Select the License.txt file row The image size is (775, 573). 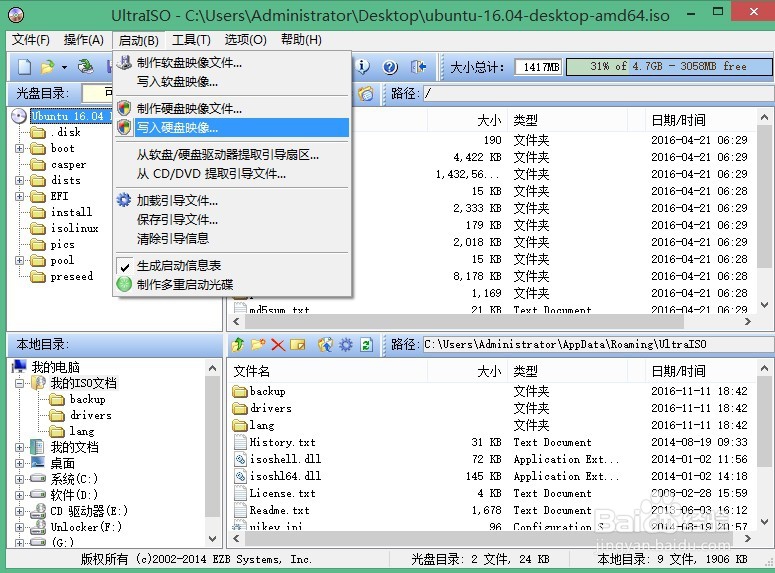pos(492,493)
